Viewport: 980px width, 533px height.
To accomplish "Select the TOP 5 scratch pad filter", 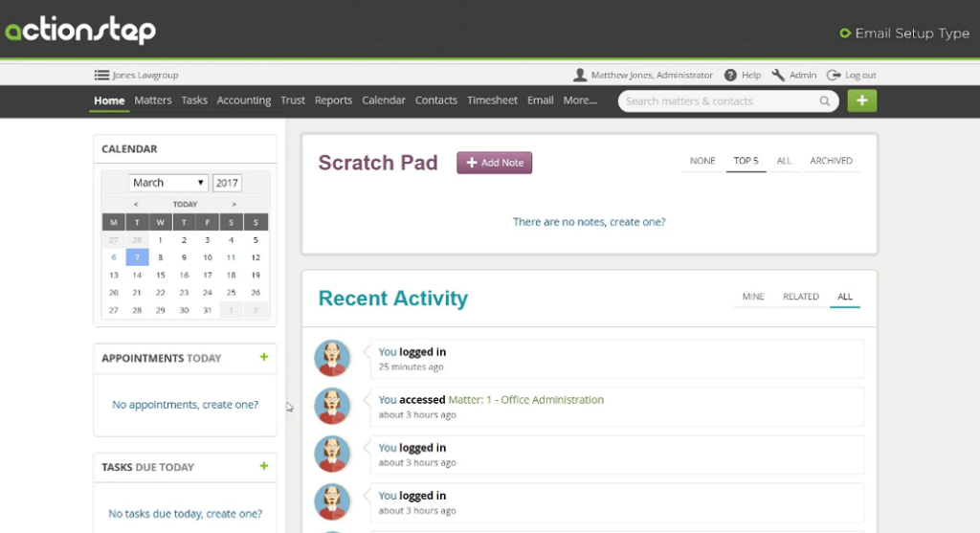I will click(x=746, y=161).
